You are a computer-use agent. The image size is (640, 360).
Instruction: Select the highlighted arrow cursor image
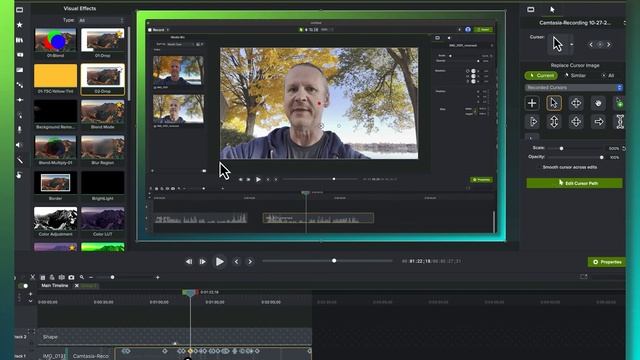click(554, 103)
